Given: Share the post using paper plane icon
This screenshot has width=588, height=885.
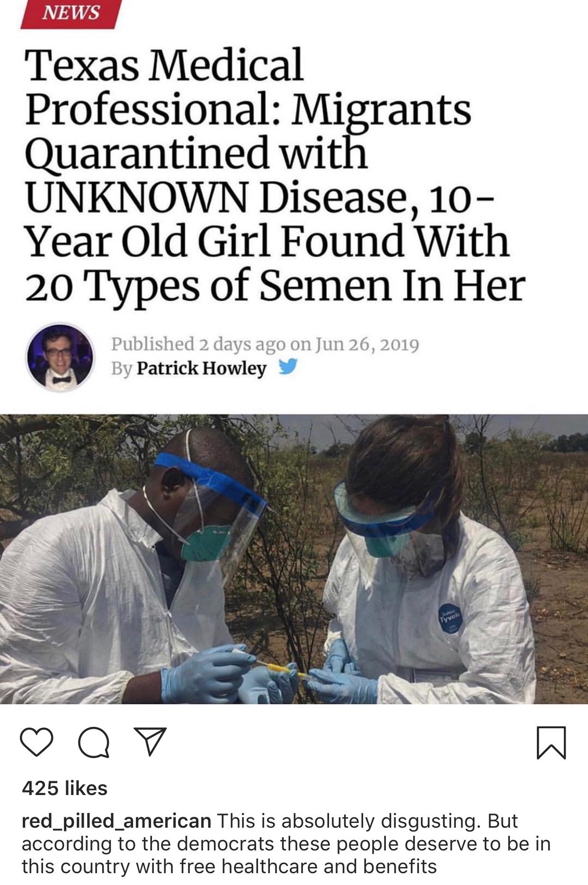Looking at the screenshot, I should tap(150, 742).
